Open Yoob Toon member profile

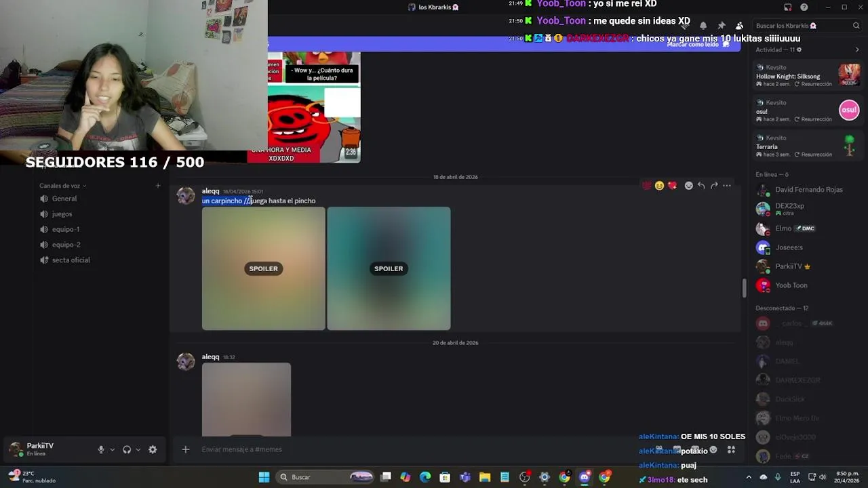808,285
